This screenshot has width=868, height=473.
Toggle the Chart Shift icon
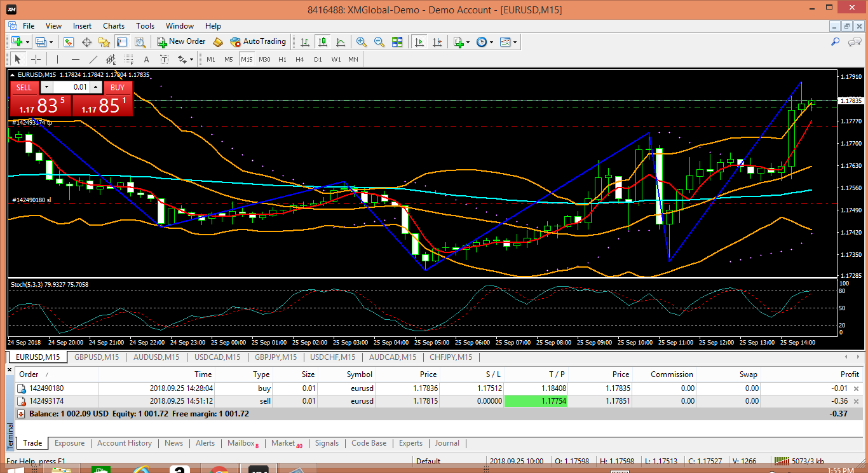(x=437, y=42)
